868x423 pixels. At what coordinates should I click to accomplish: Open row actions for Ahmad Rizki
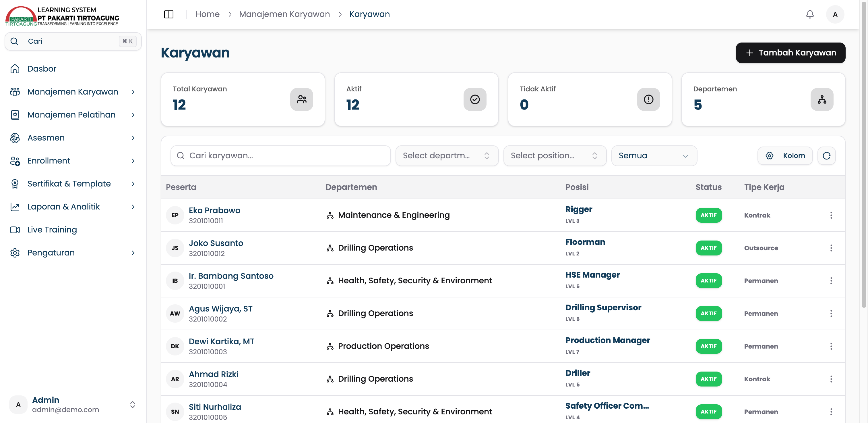coord(831,379)
